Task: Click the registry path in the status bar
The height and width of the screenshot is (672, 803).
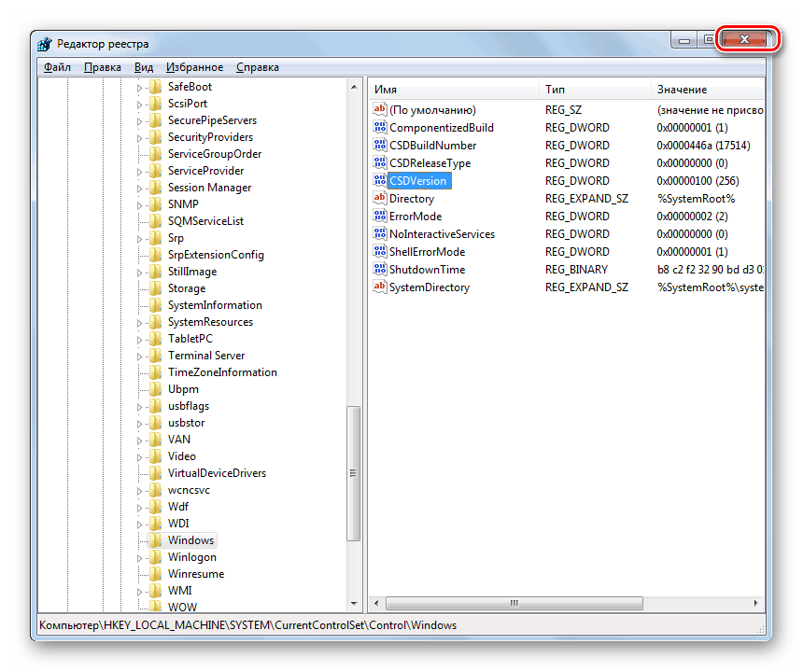Action: [247, 625]
